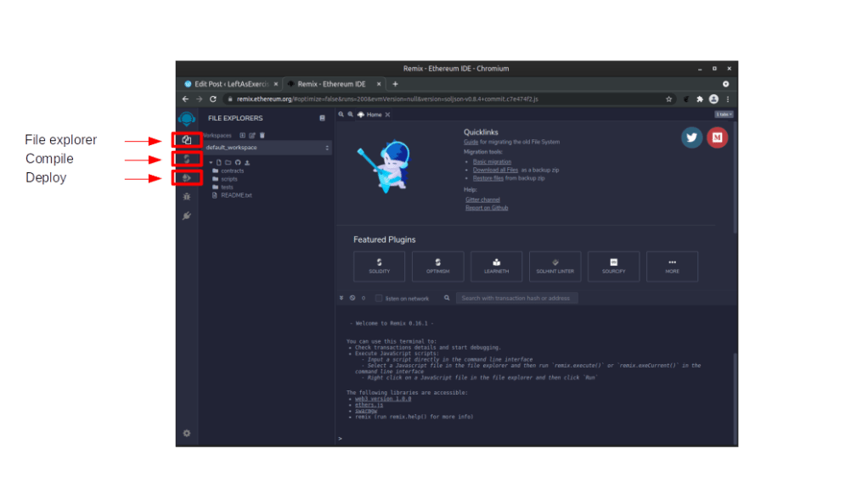Viewport: 868px width, 488px height.
Task: Open the Debugger bug icon
Action: (x=187, y=197)
